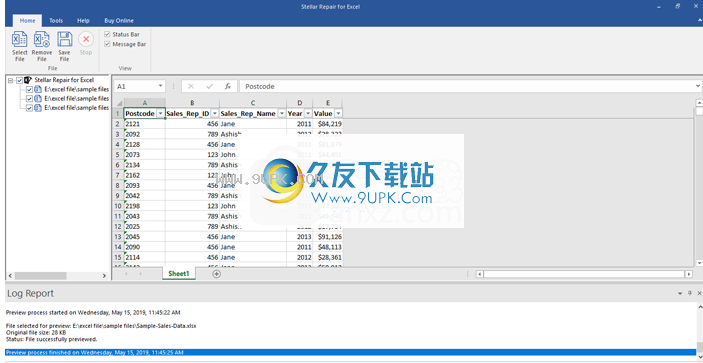703x363 pixels.
Task: Toggle the Status Bar checkbox
Action: (x=107, y=34)
